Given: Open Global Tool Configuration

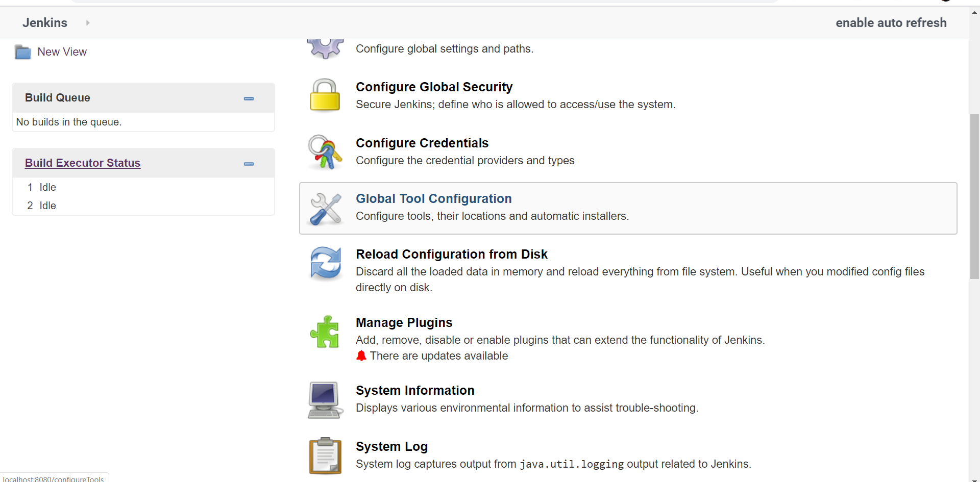Looking at the screenshot, I should [434, 199].
